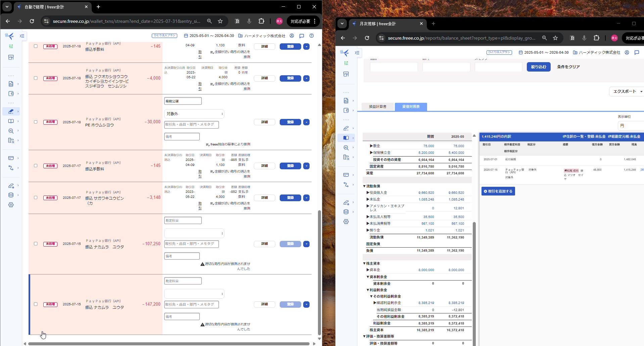Reload the left browser page
The width and height of the screenshot is (644, 346).
click(32, 21)
